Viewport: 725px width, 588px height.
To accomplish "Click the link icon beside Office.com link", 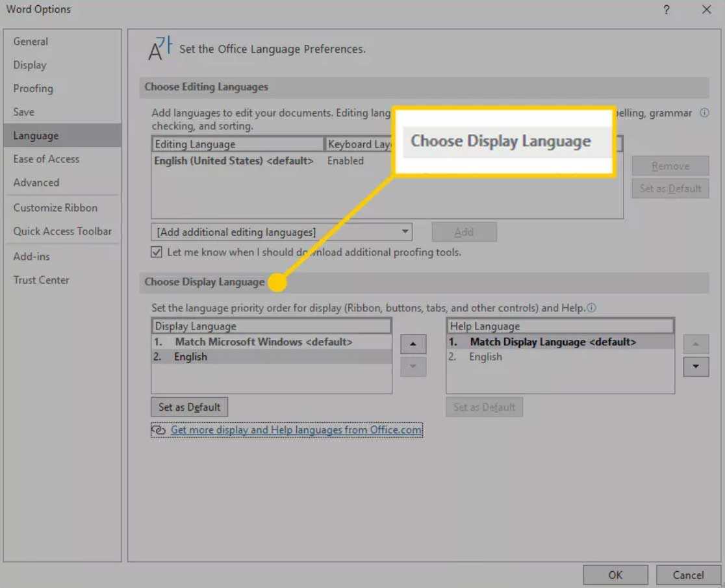I will (x=159, y=430).
